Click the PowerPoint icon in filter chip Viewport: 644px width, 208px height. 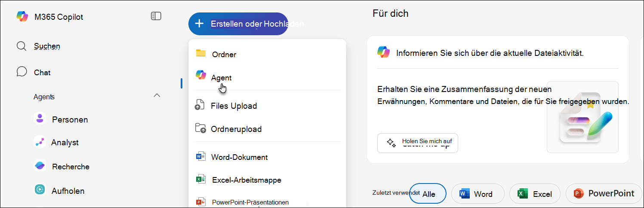coord(579,194)
